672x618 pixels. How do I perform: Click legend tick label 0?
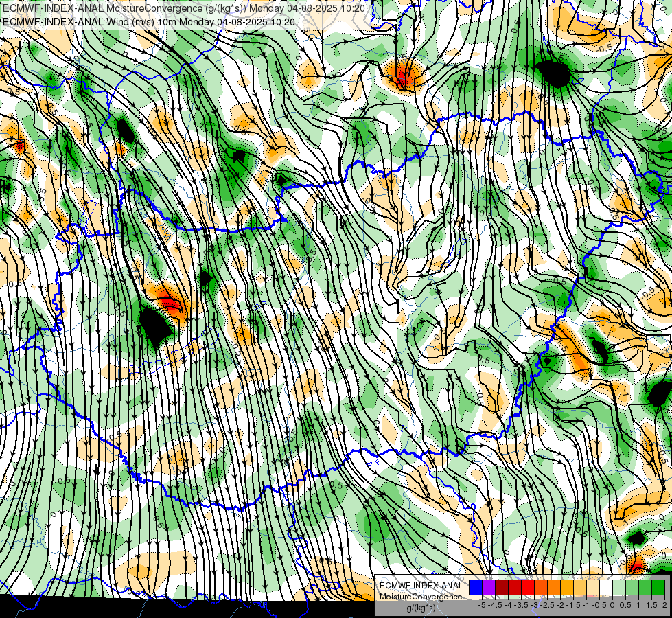click(x=612, y=605)
